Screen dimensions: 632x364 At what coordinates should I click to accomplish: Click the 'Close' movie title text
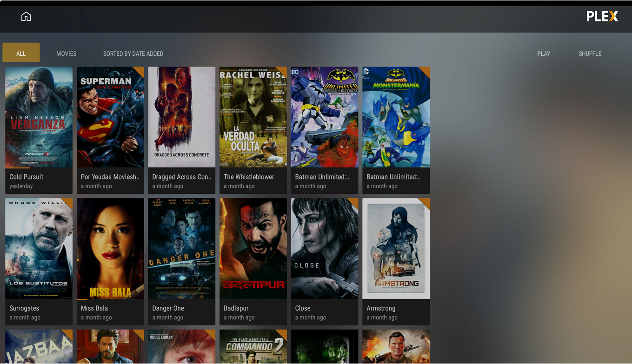[x=303, y=309]
